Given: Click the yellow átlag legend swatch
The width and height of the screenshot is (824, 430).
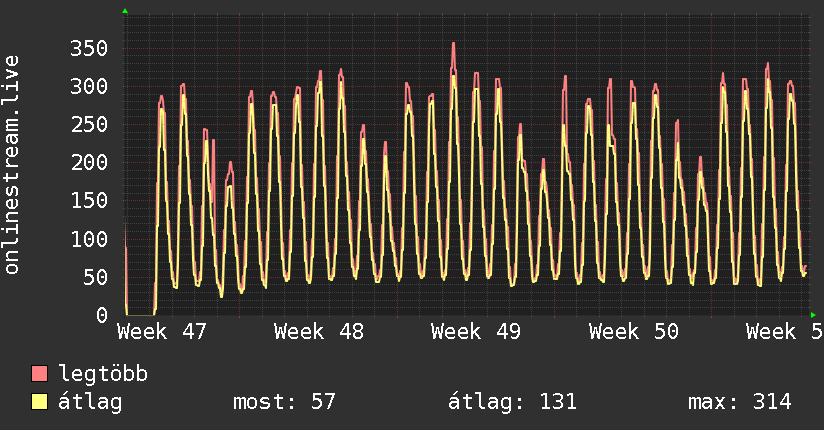Looking at the screenshot, I should coord(39,402).
